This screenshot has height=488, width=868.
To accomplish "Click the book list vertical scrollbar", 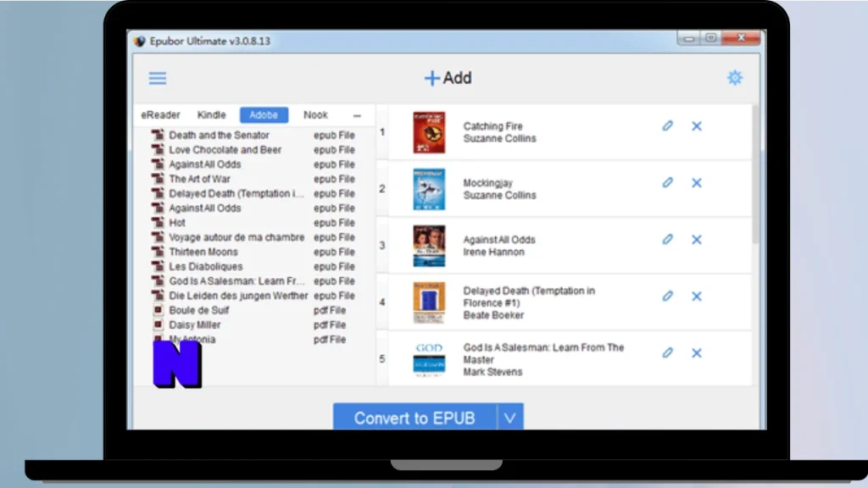I will click(x=755, y=175).
